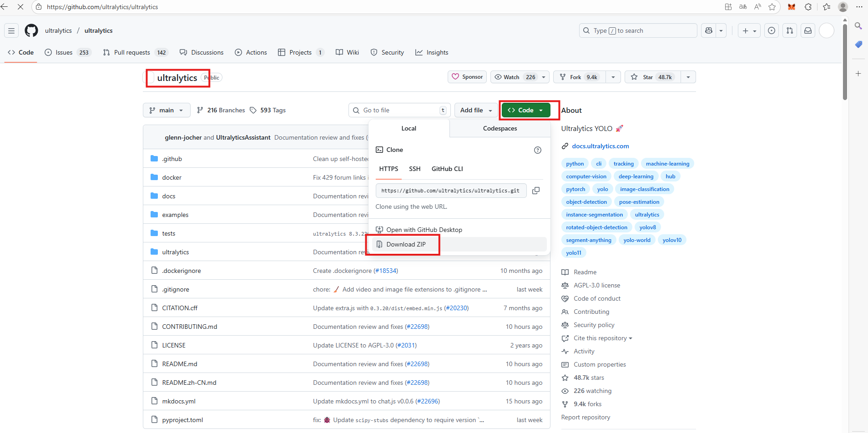
Task: Open the Wiki tab
Action: point(348,52)
